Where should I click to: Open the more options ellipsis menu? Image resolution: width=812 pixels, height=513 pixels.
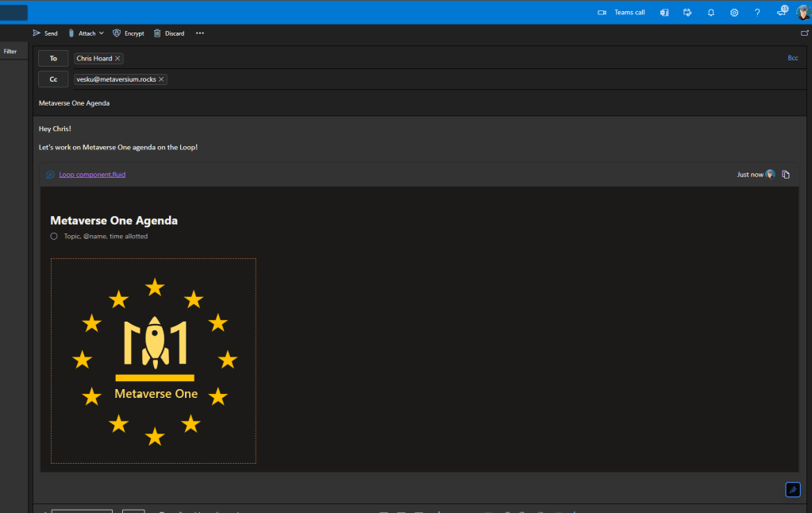click(200, 33)
